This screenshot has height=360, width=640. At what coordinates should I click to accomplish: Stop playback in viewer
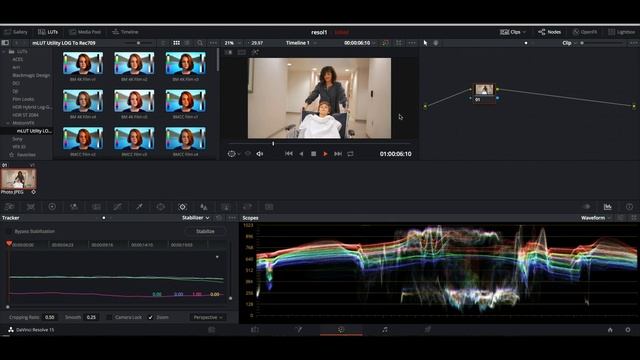pyautogui.click(x=313, y=154)
